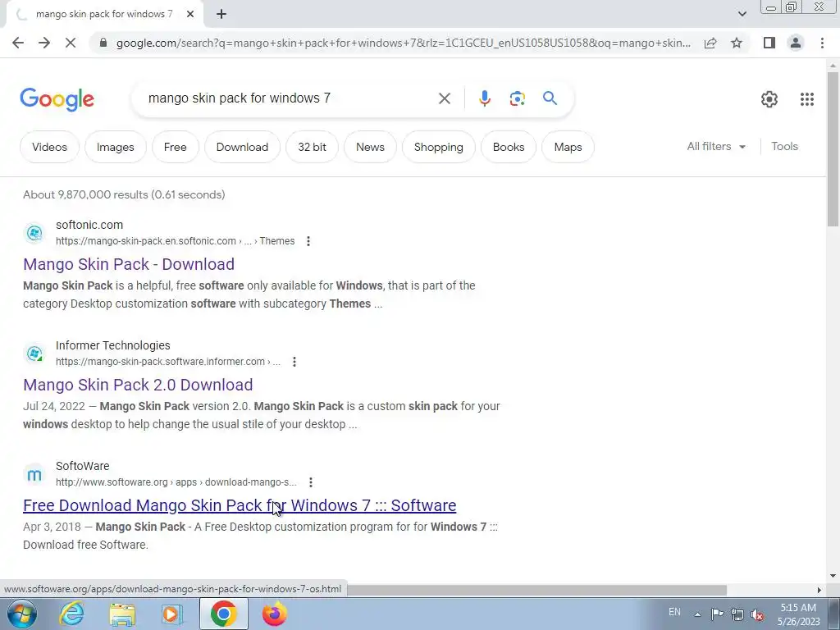The width and height of the screenshot is (840, 630).
Task: Click the scrollbar down arrow
Action: (833, 576)
